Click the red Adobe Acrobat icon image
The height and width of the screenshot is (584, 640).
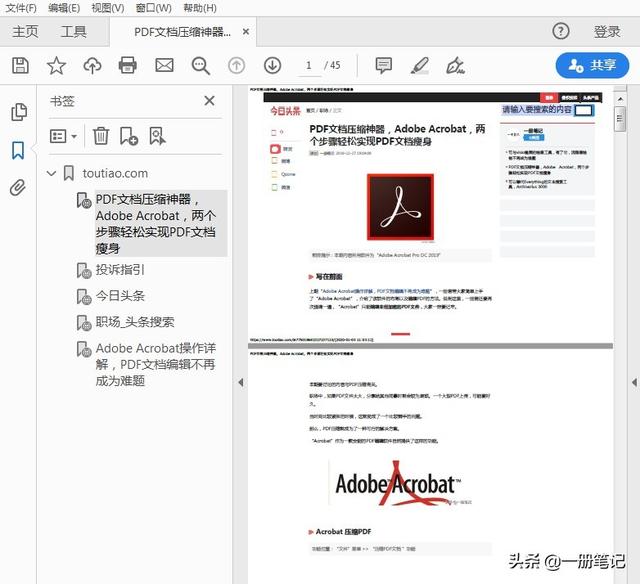[400, 207]
